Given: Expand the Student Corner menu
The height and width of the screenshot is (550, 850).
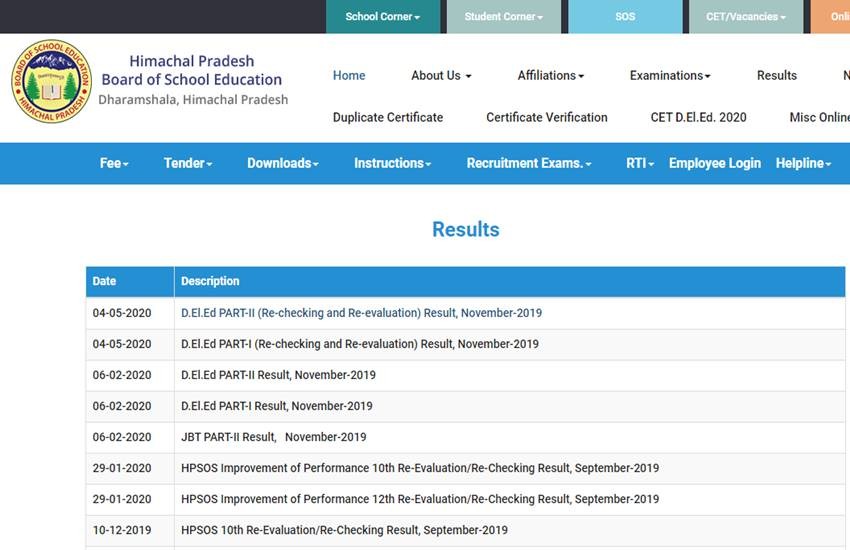Looking at the screenshot, I should click(503, 17).
